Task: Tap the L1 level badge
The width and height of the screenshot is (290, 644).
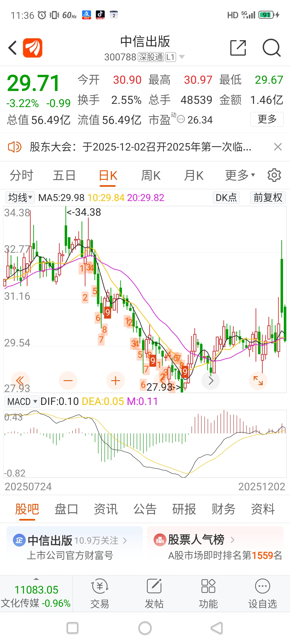Action: pos(171,57)
